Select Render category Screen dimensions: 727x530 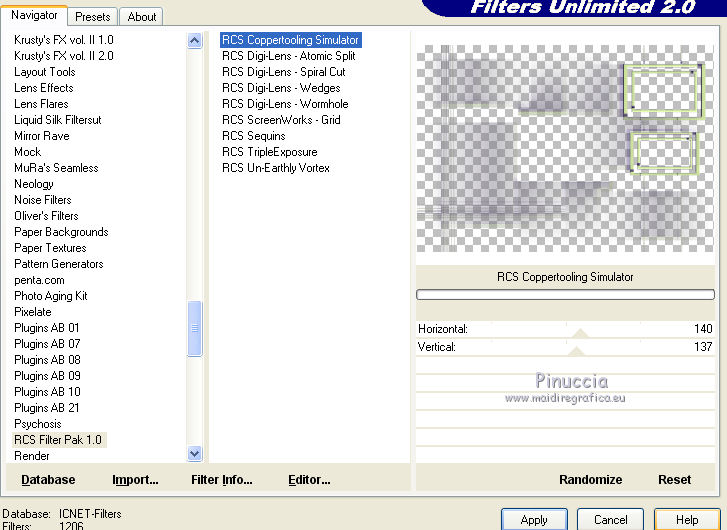[x=32, y=456]
